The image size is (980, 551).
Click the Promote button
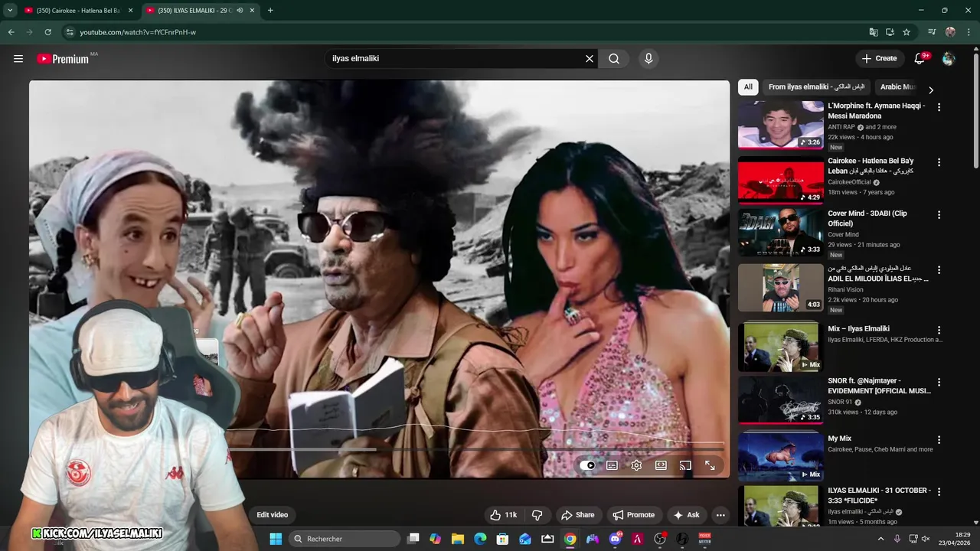pyautogui.click(x=633, y=515)
